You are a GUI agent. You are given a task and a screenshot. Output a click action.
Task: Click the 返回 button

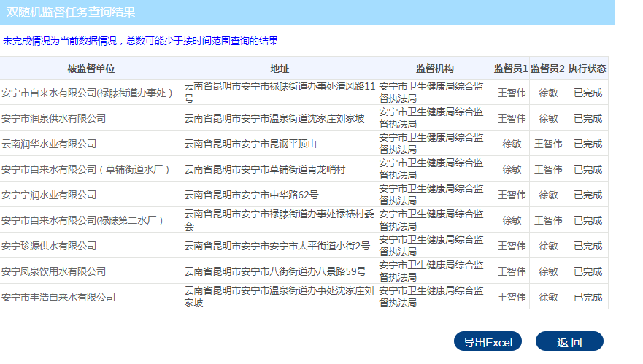[569, 341]
